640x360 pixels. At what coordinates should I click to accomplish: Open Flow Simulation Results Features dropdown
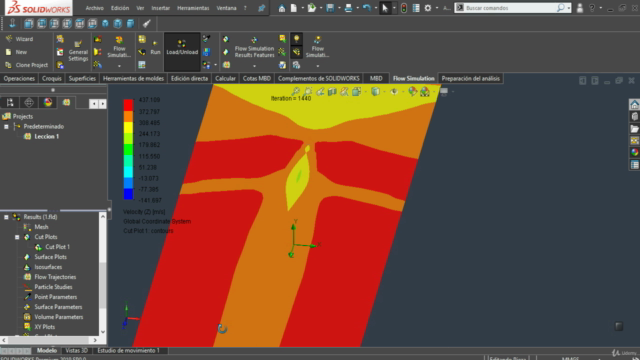click(x=254, y=66)
